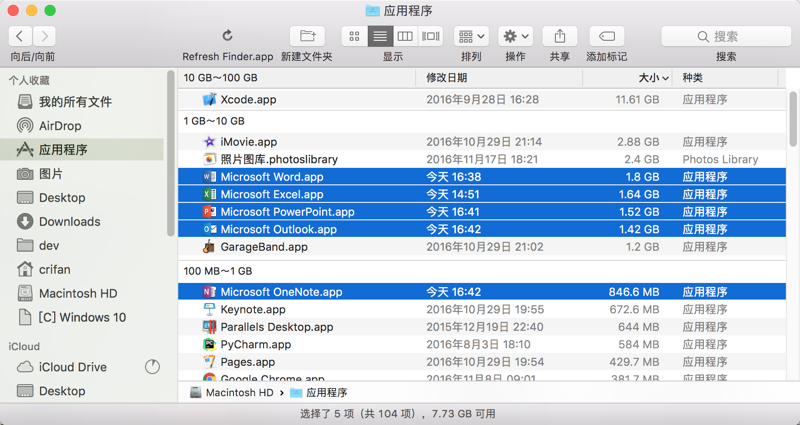
Task: Go back with the left arrow button
Action: pyautogui.click(x=20, y=36)
